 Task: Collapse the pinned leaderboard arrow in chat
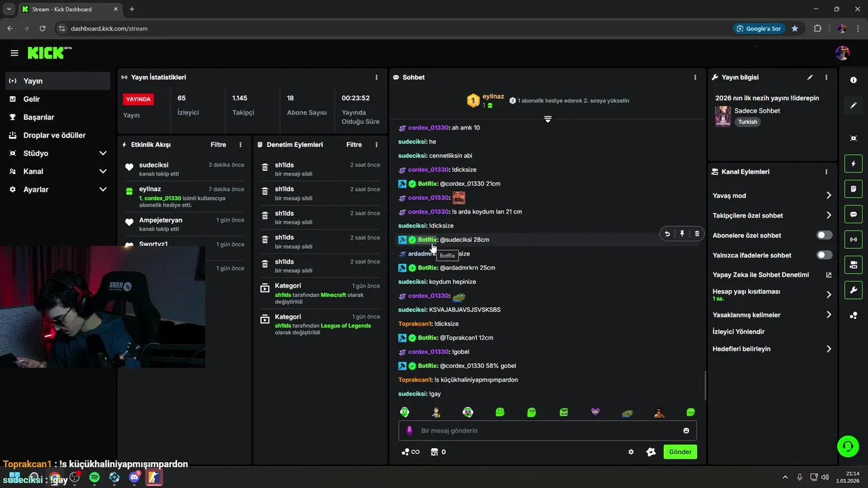[548, 119]
